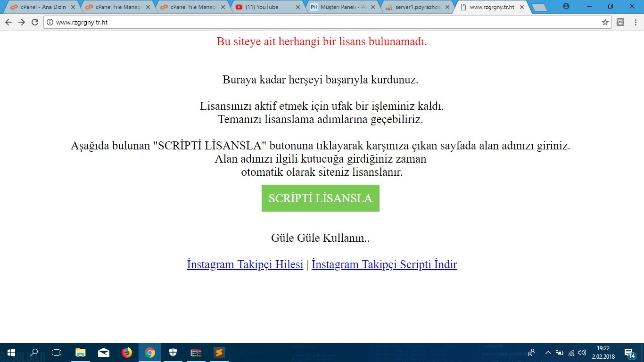
Task: Switch to the Müşteri Paneli tab
Action: 342,7
